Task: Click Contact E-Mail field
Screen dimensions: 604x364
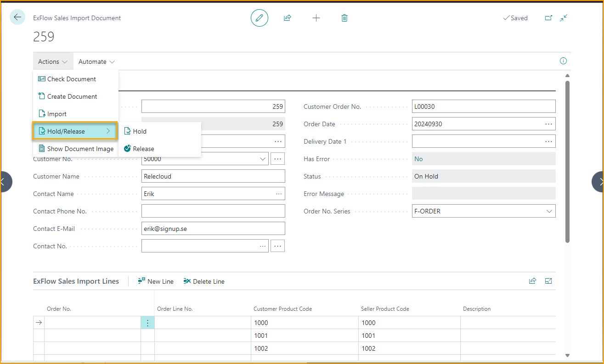Action: [213, 229]
